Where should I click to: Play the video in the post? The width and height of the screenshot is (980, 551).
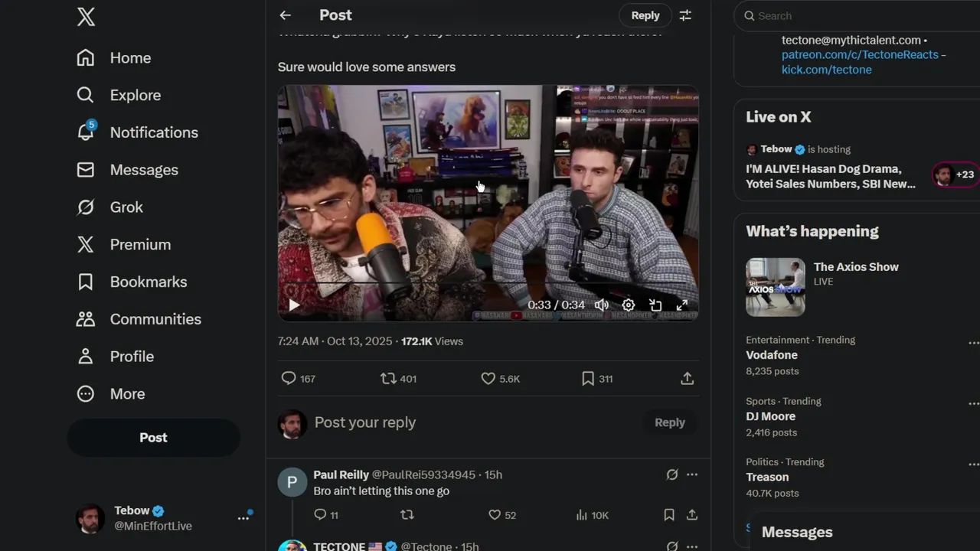(294, 305)
